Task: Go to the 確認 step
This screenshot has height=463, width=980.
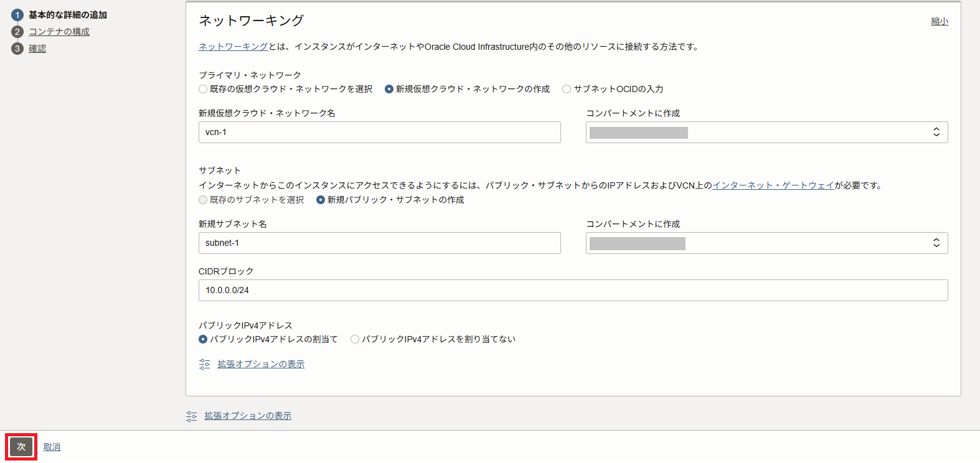Action: coord(37,49)
